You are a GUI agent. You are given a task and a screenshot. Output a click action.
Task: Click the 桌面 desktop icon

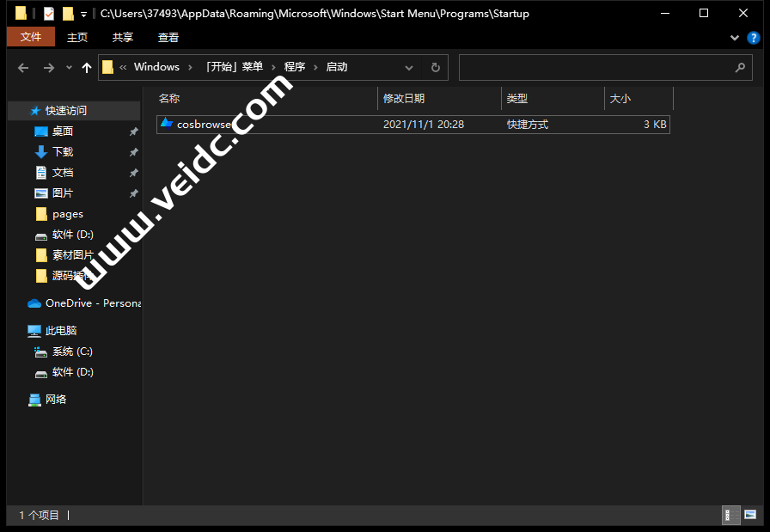coord(41,131)
